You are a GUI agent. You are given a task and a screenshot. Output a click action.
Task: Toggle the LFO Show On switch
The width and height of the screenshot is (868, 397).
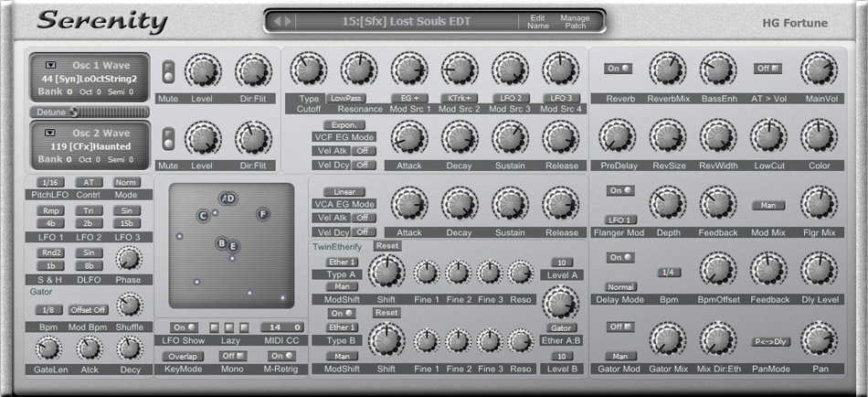(185, 327)
